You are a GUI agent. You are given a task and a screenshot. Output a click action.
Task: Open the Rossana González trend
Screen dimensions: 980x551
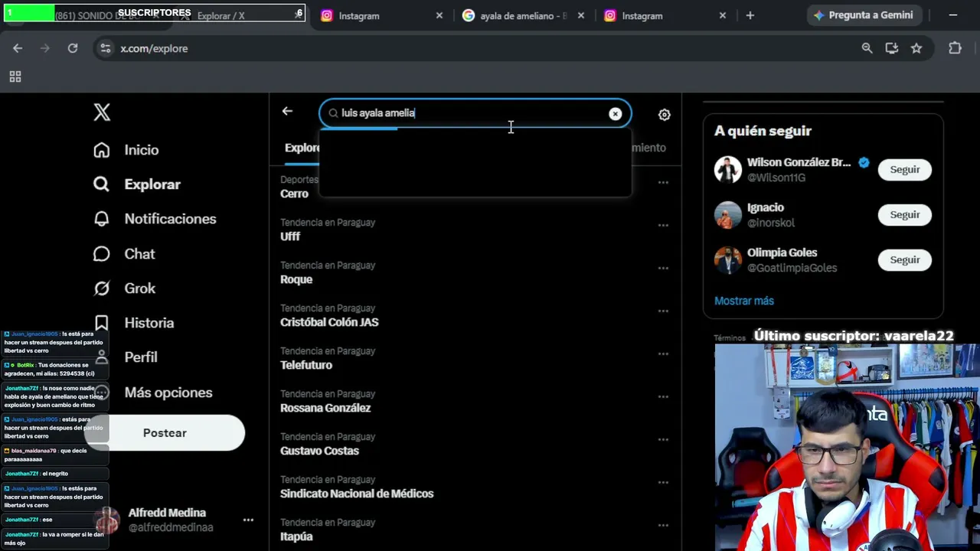(x=325, y=408)
